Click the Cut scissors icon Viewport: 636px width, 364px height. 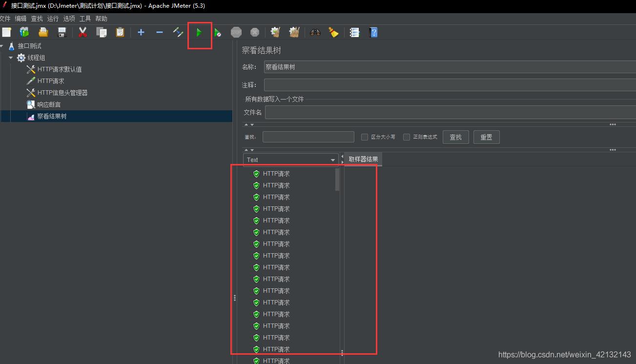click(82, 33)
